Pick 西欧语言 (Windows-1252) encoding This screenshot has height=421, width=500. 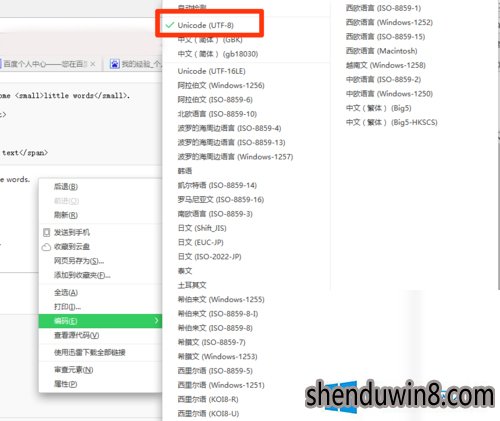pyautogui.click(x=389, y=22)
